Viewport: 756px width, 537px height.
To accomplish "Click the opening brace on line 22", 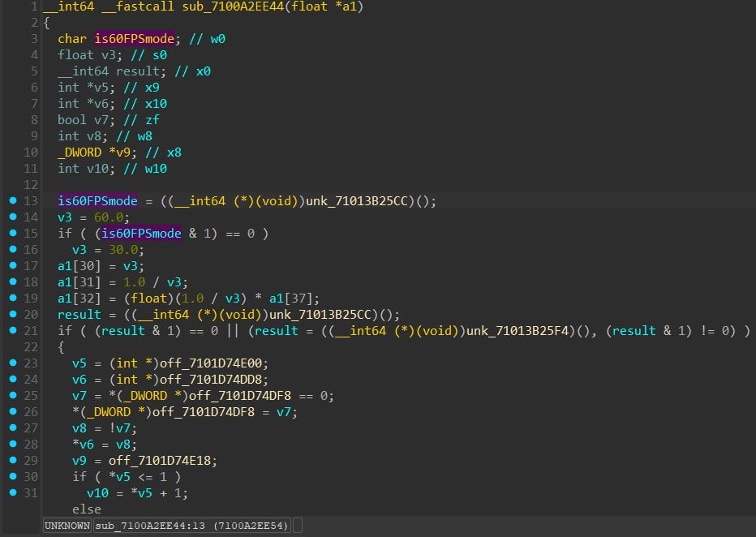I will tap(61, 347).
